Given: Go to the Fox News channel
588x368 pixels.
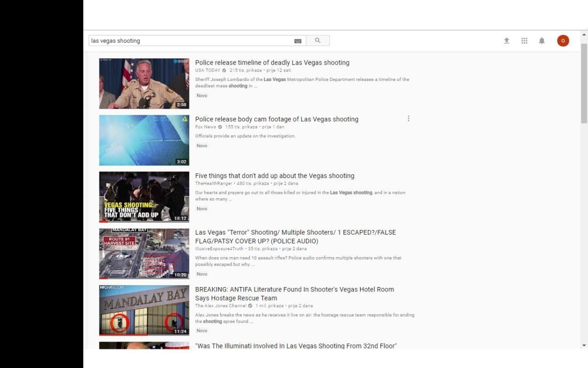Looking at the screenshot, I should [x=205, y=127].
